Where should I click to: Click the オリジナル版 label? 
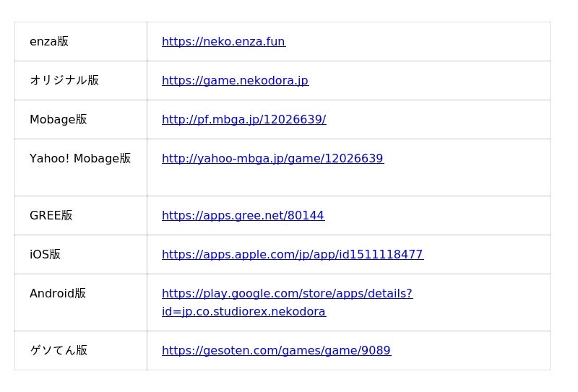click(x=64, y=81)
